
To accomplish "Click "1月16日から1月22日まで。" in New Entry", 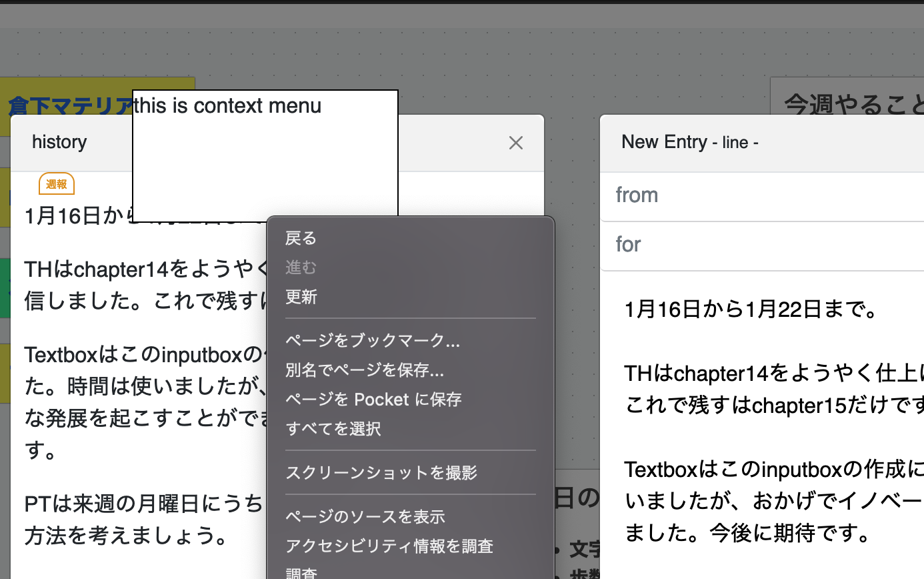I will coord(751,310).
